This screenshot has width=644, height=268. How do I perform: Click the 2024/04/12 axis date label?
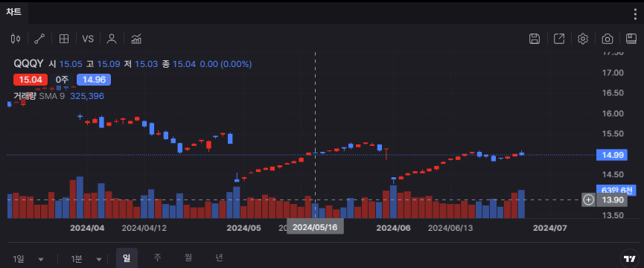144,228
